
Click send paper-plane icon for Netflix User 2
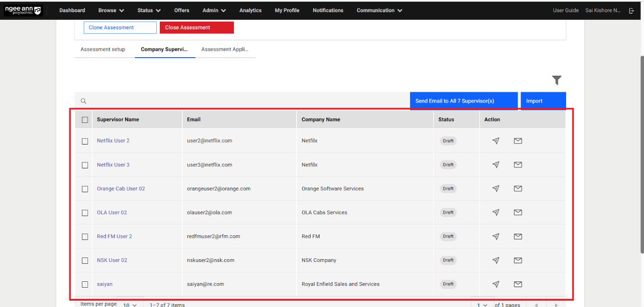click(495, 141)
